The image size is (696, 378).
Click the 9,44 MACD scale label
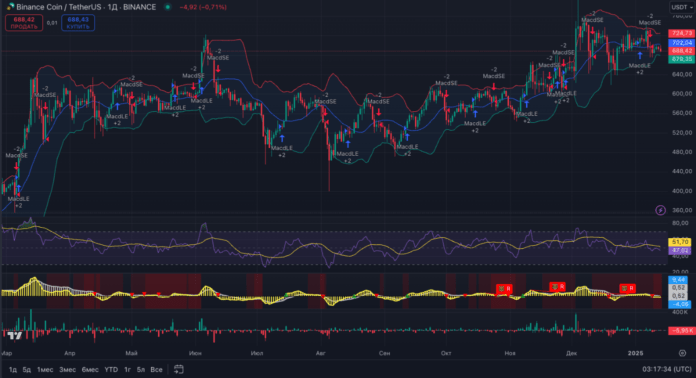(679, 280)
